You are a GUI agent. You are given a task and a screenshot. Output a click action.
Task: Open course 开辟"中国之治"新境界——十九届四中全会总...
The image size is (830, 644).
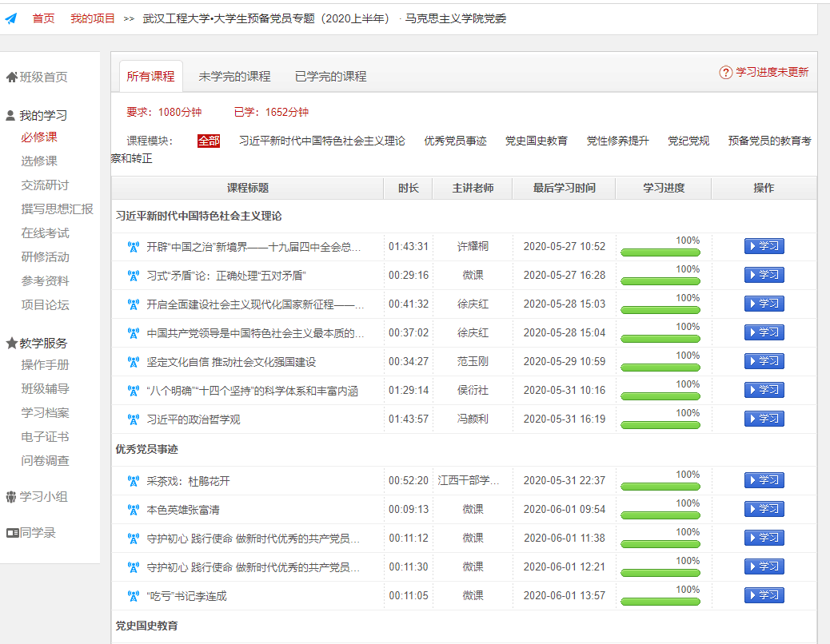(x=253, y=247)
